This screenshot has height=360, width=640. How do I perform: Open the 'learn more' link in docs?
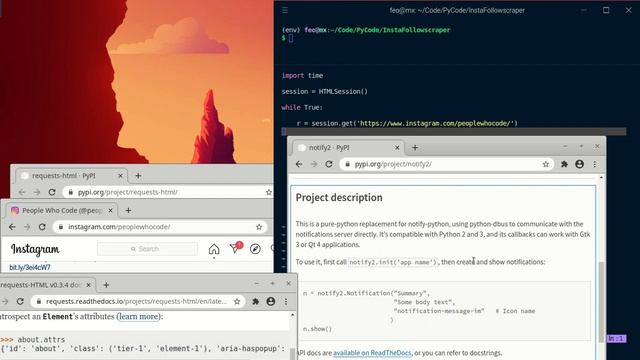point(139,317)
